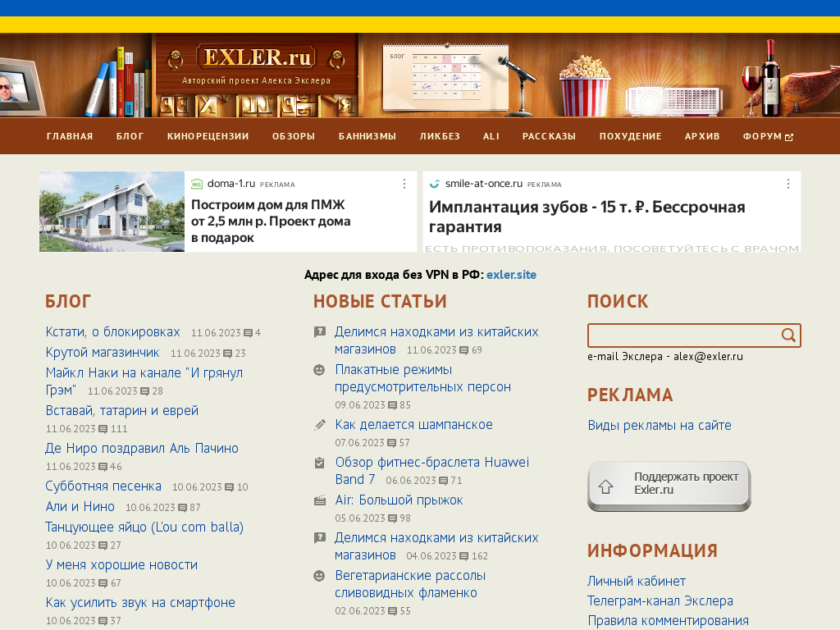Open the Имплантация зубов ad headline

click(587, 217)
